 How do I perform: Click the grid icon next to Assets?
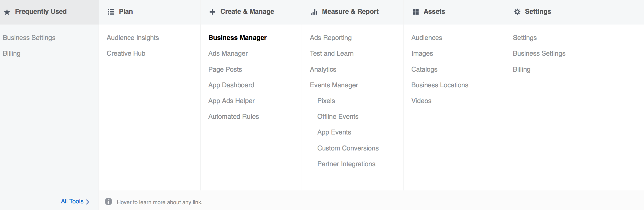click(x=416, y=12)
